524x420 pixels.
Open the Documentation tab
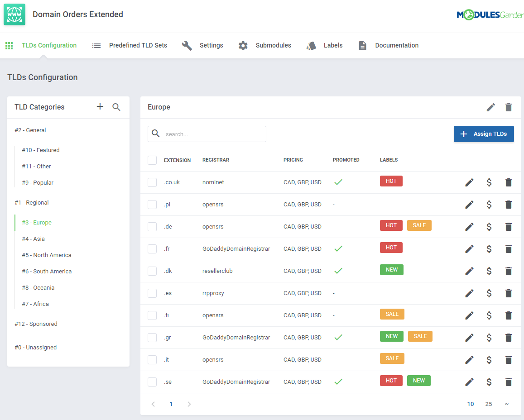pyautogui.click(x=388, y=45)
